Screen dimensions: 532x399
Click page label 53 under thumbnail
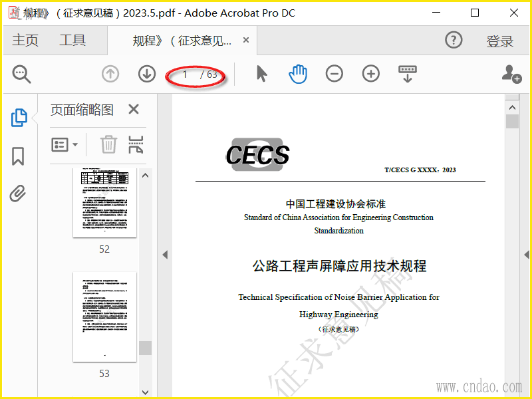coord(104,374)
